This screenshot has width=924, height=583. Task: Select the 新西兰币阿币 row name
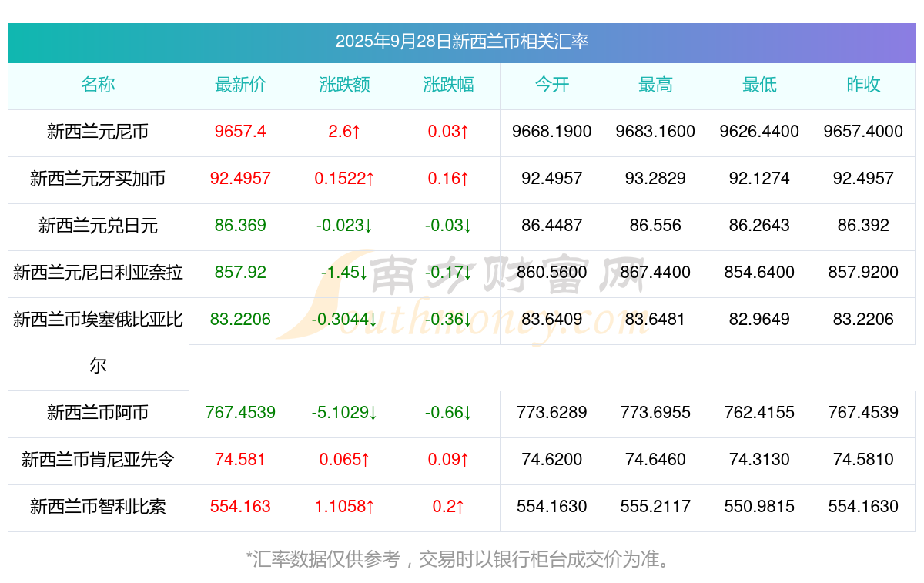pyautogui.click(x=98, y=414)
